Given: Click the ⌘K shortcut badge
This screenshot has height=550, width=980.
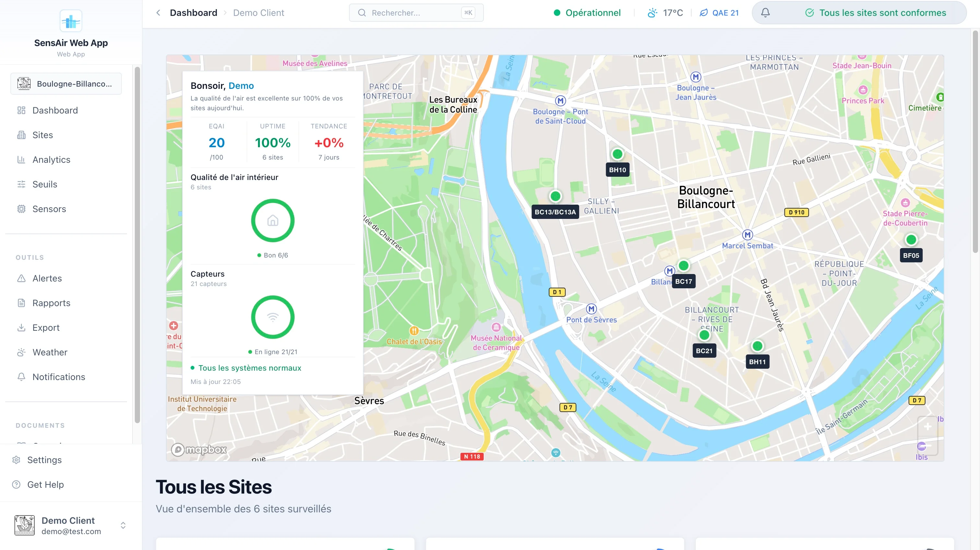Looking at the screenshot, I should point(468,13).
